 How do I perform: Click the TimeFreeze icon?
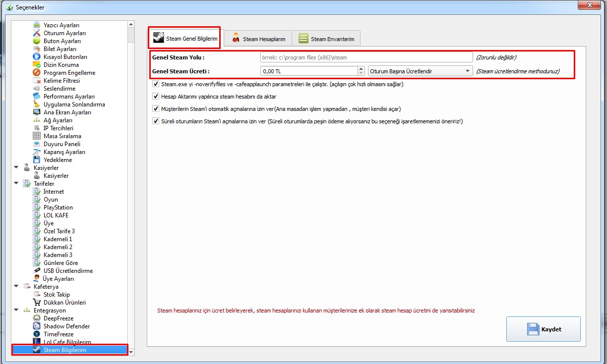pyautogui.click(x=37, y=334)
